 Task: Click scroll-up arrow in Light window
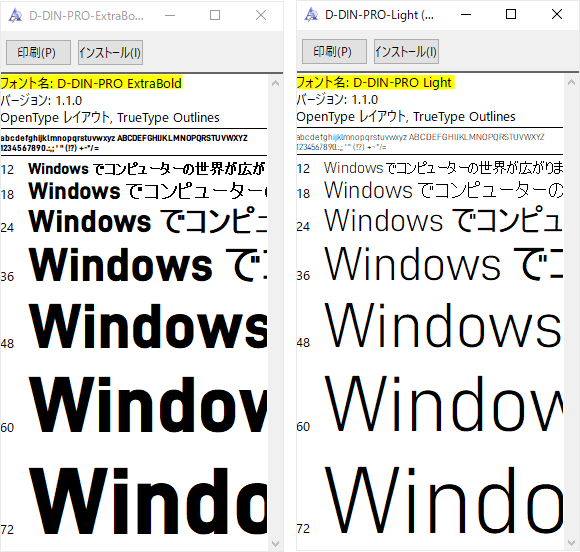(571, 82)
